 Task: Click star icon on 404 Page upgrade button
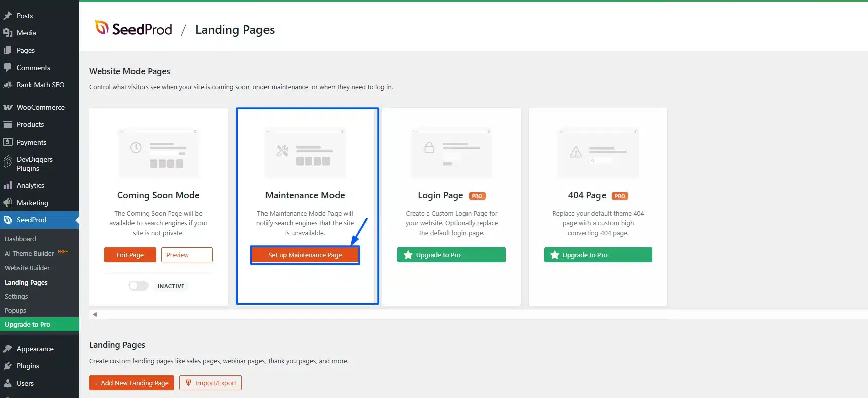coord(555,255)
